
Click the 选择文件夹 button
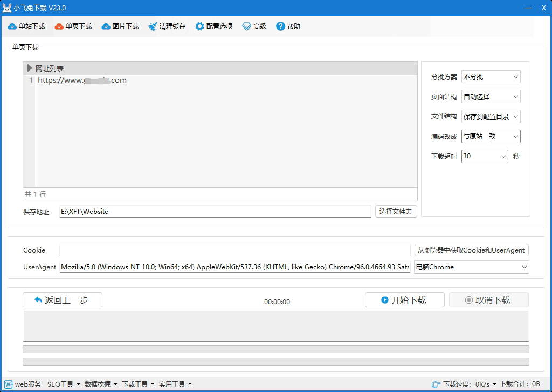(x=396, y=212)
